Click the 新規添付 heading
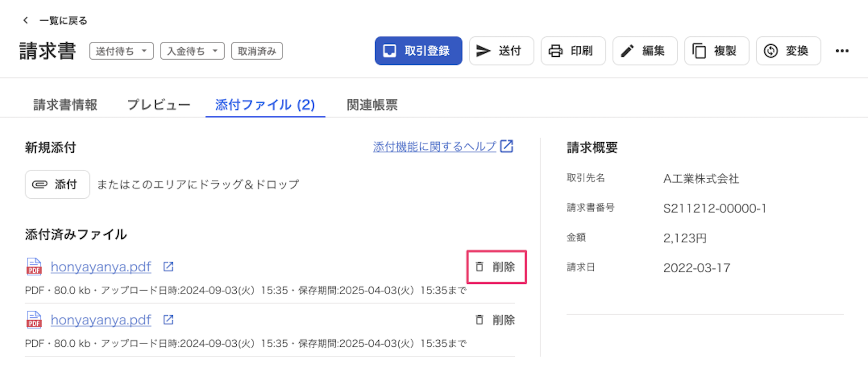 pos(50,148)
